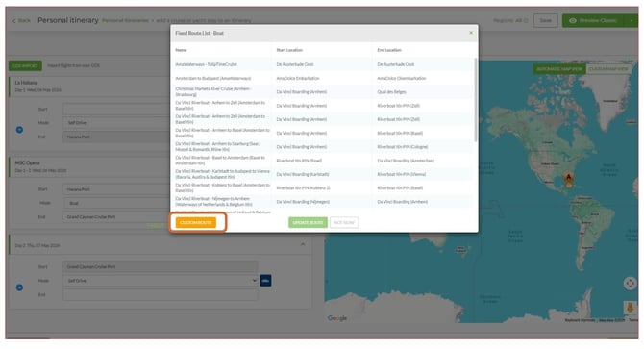Viewport: 644px width, 349px height.
Task: Click the Google logo on the map
Action: tap(337, 318)
